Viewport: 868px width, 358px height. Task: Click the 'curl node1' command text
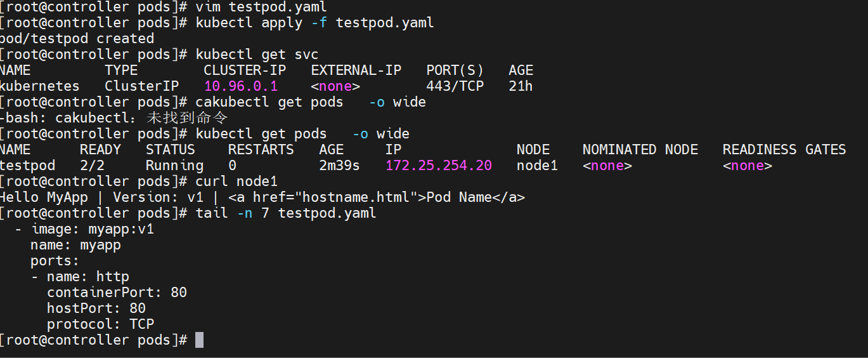click(236, 181)
